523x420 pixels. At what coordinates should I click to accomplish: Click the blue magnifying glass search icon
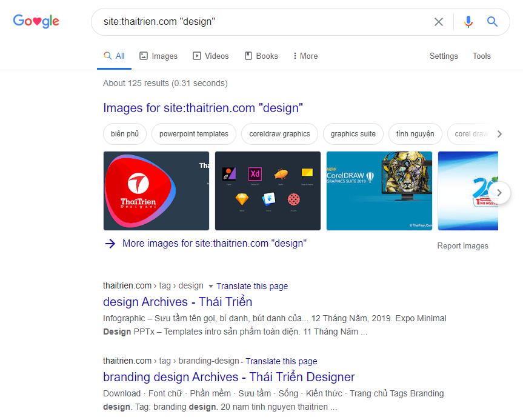point(492,21)
